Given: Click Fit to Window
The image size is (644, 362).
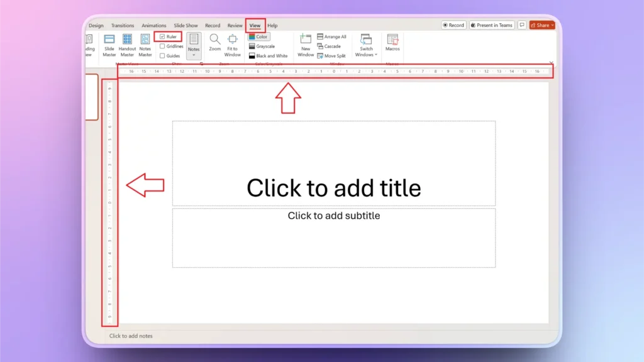Looking at the screenshot, I should pos(233,45).
